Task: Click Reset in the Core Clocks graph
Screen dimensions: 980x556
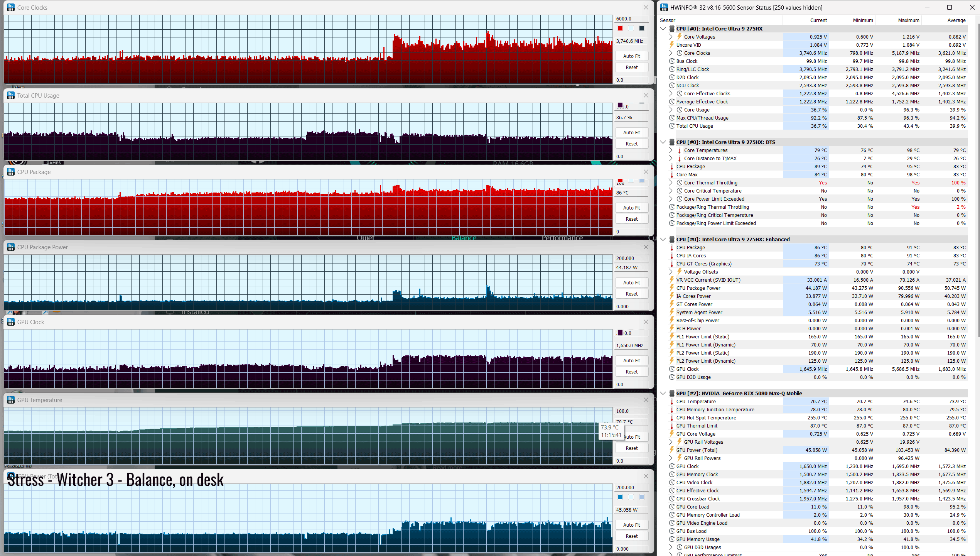Action: tap(631, 67)
